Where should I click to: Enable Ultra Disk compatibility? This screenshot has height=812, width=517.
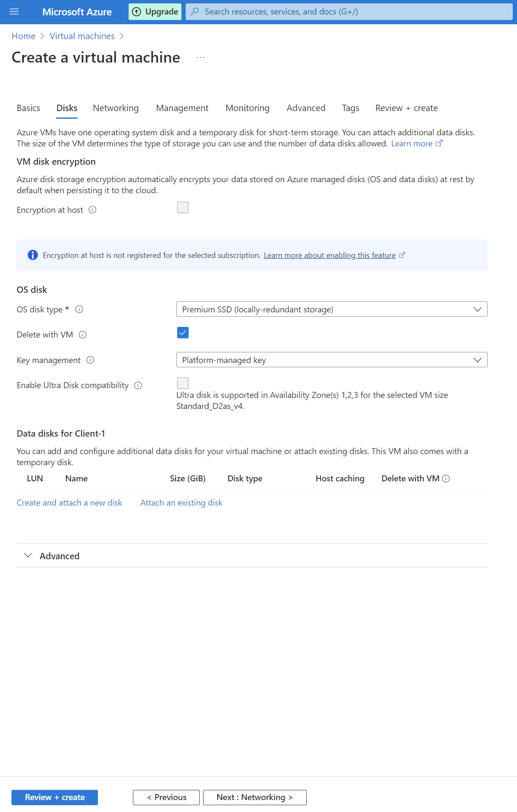(183, 383)
